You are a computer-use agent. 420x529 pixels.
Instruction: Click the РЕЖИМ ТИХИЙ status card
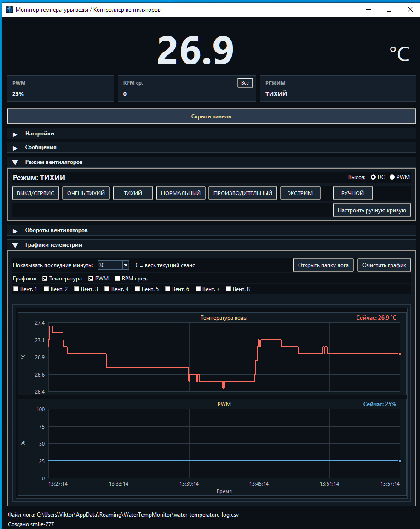(x=338, y=88)
